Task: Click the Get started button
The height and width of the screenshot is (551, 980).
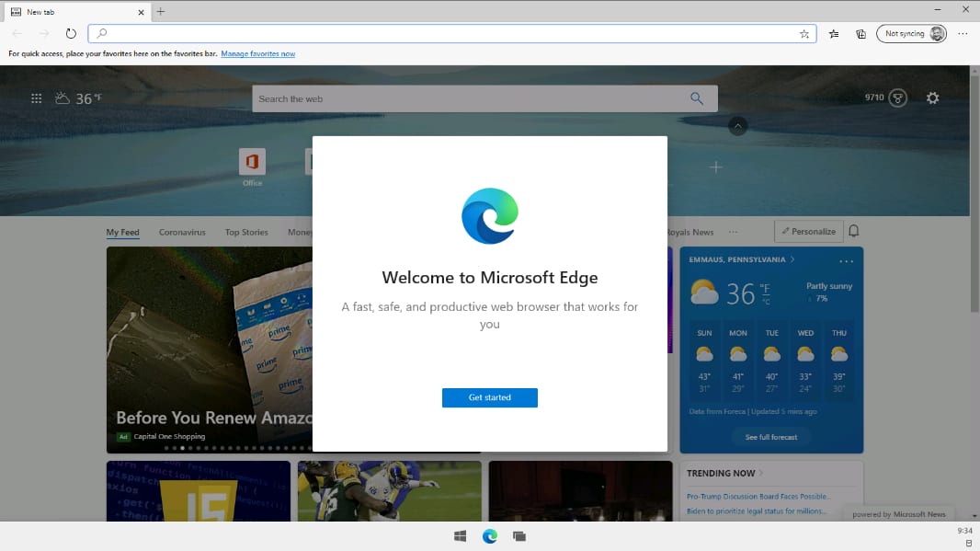Action: [x=489, y=397]
